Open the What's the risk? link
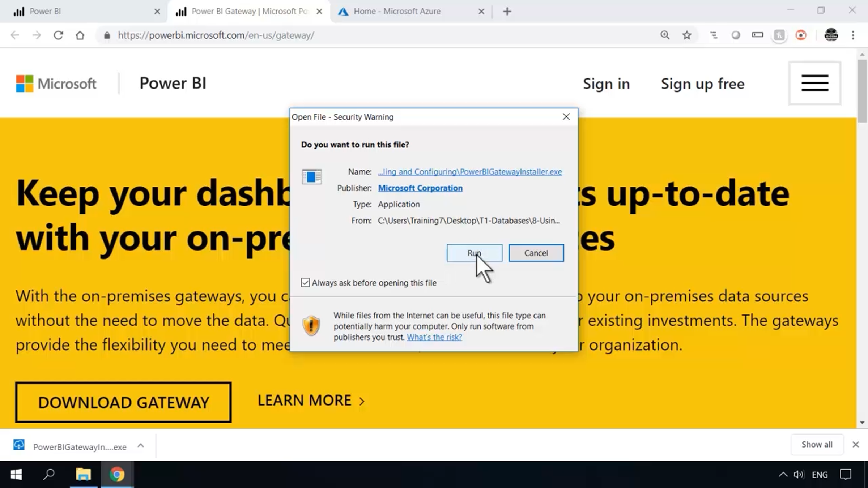 coord(434,337)
